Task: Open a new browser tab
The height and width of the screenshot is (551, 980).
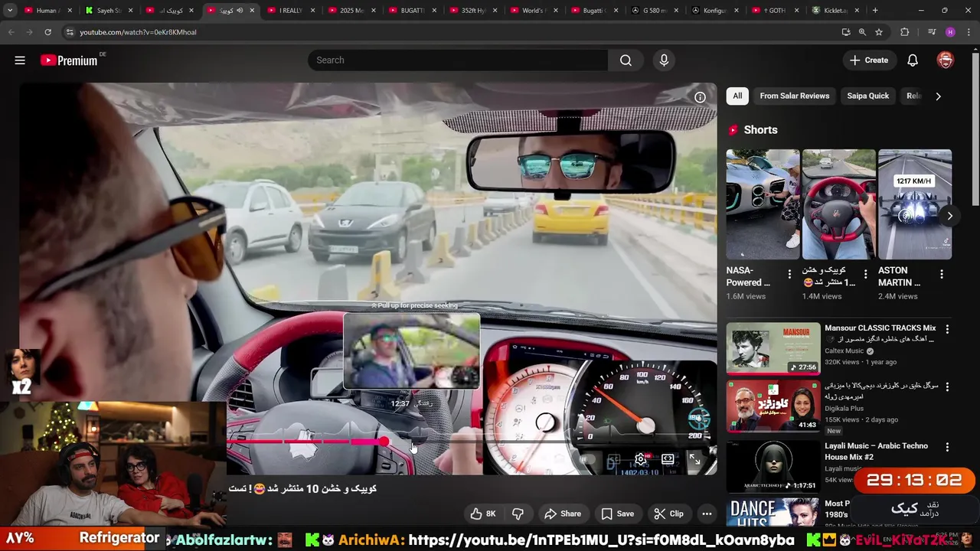Action: click(x=875, y=11)
